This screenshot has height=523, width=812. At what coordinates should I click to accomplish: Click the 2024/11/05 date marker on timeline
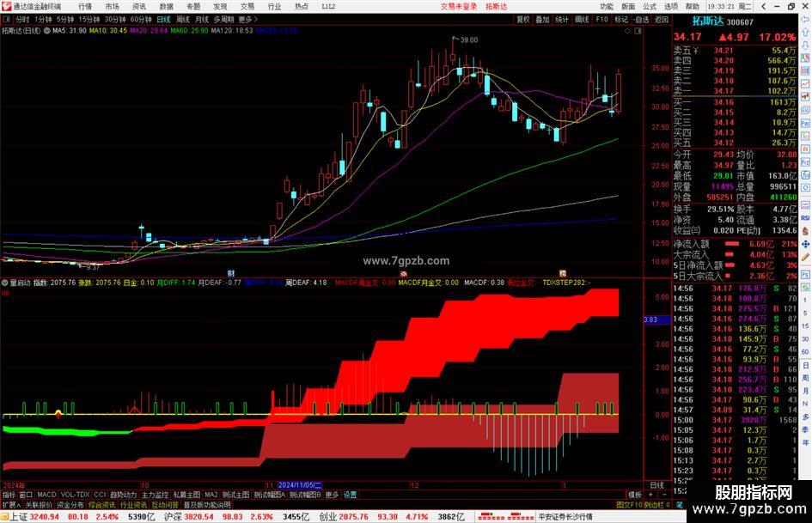[300, 485]
